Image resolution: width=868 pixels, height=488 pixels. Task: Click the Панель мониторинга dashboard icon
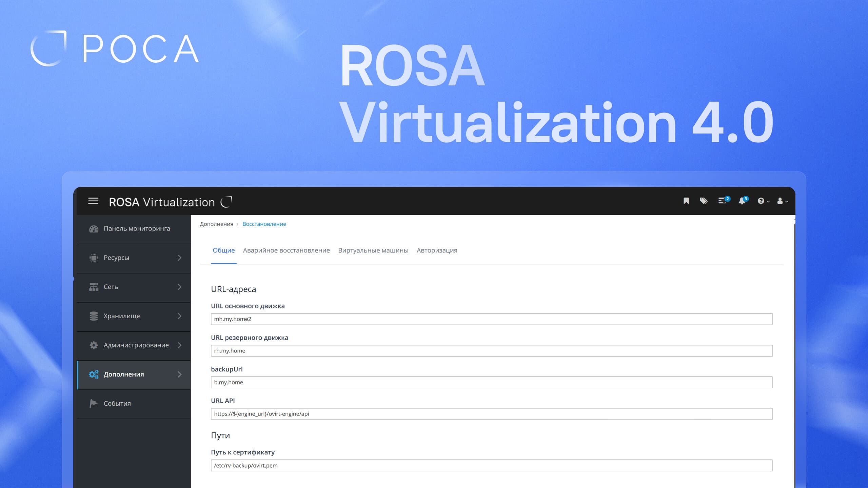click(94, 229)
